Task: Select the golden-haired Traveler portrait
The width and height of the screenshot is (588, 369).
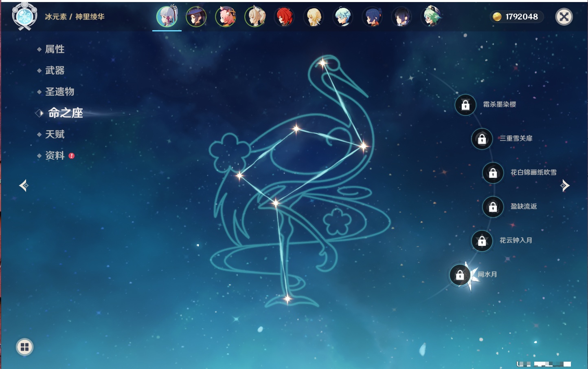Action: point(314,17)
